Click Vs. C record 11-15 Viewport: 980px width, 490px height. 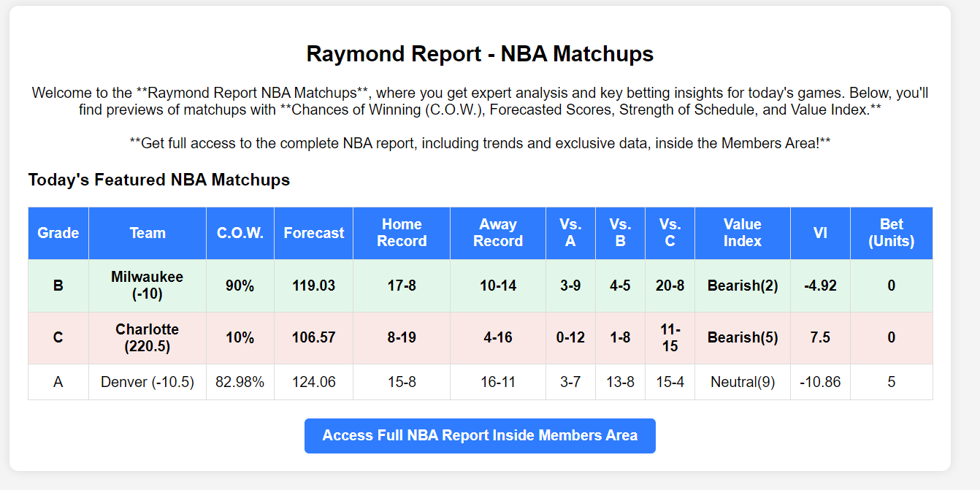(x=670, y=338)
